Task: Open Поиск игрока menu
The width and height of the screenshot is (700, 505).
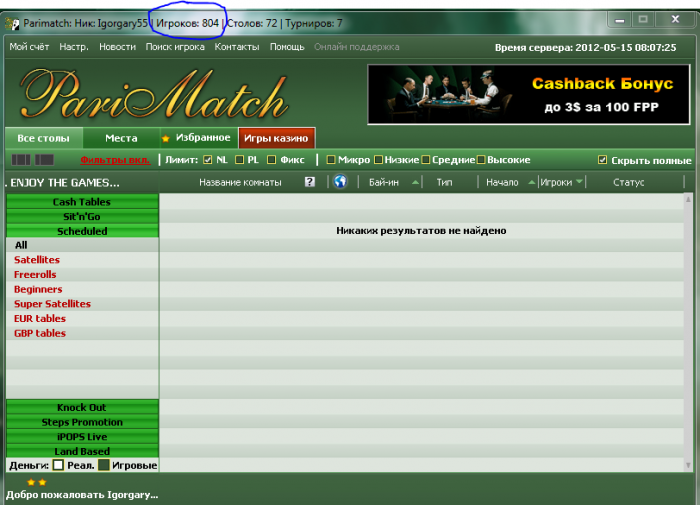Action: click(175, 47)
